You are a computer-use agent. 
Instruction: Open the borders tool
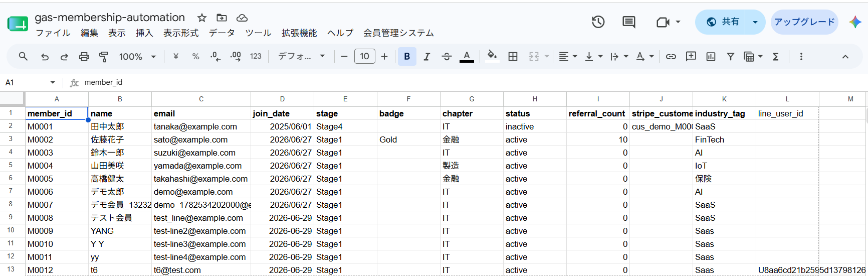coord(513,57)
